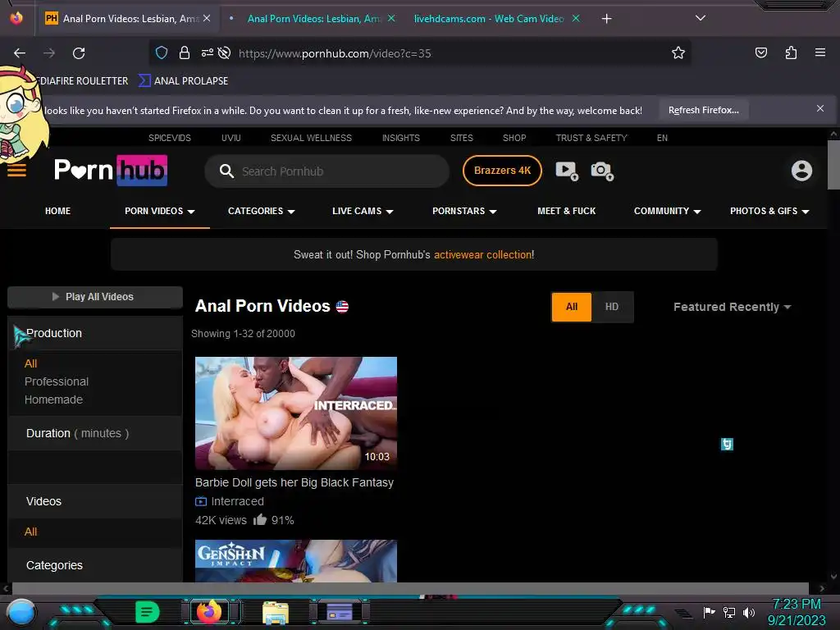Change language via the EN selector

(662, 138)
